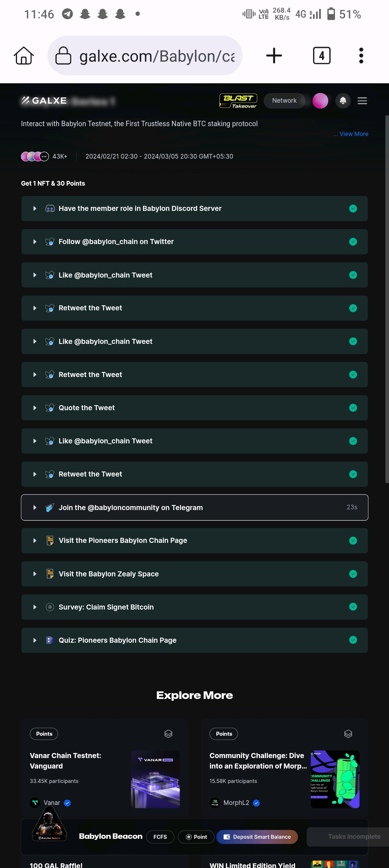
Task: Click the Discord member role task checkmark
Action: (353, 209)
